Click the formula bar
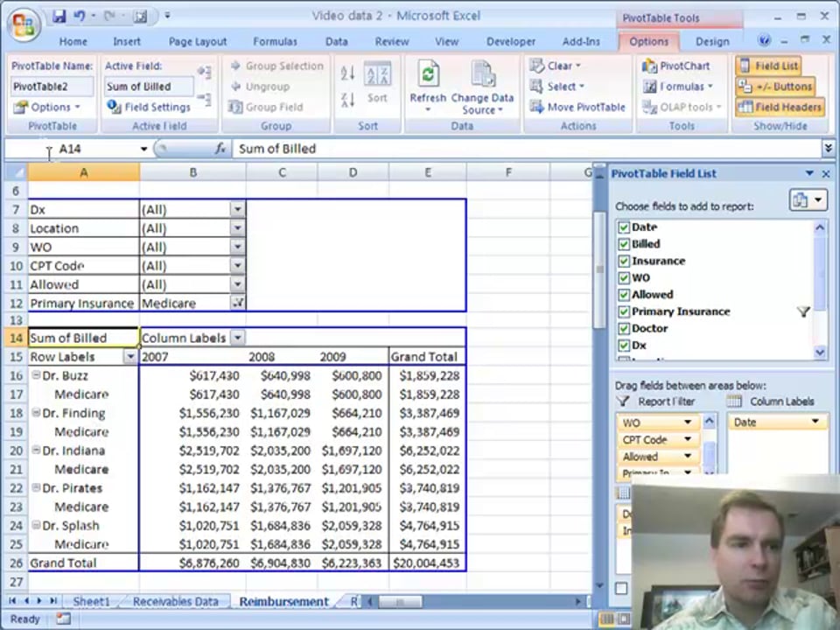The image size is (840, 630). coord(527,149)
